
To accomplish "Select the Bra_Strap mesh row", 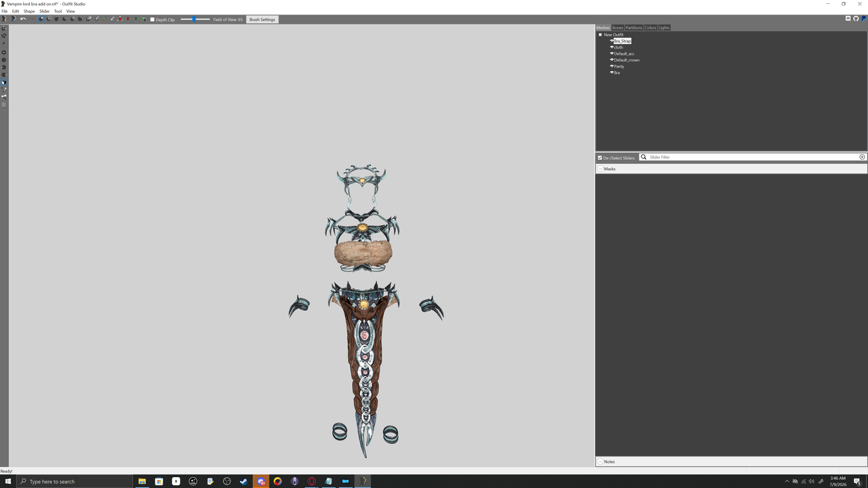I will (622, 41).
